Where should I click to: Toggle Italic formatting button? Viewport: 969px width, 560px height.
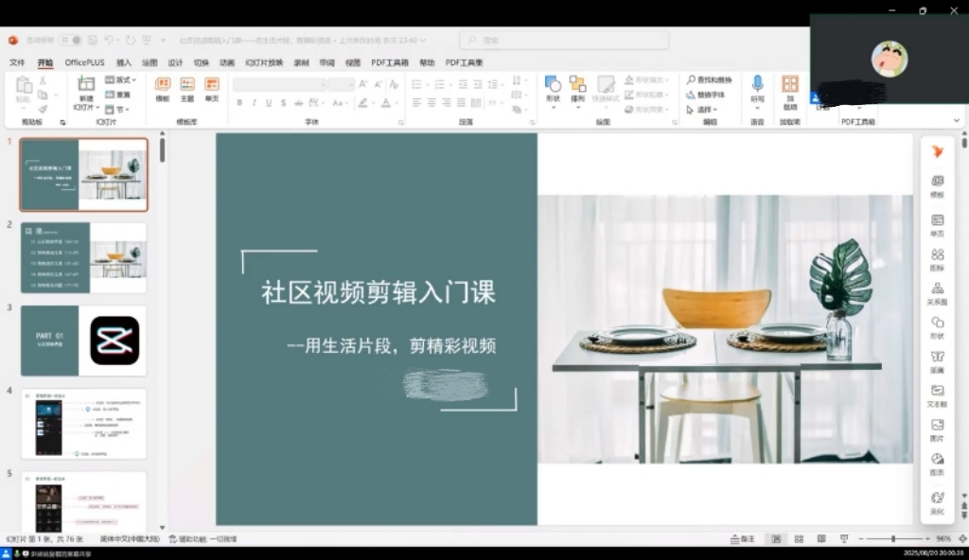click(254, 103)
